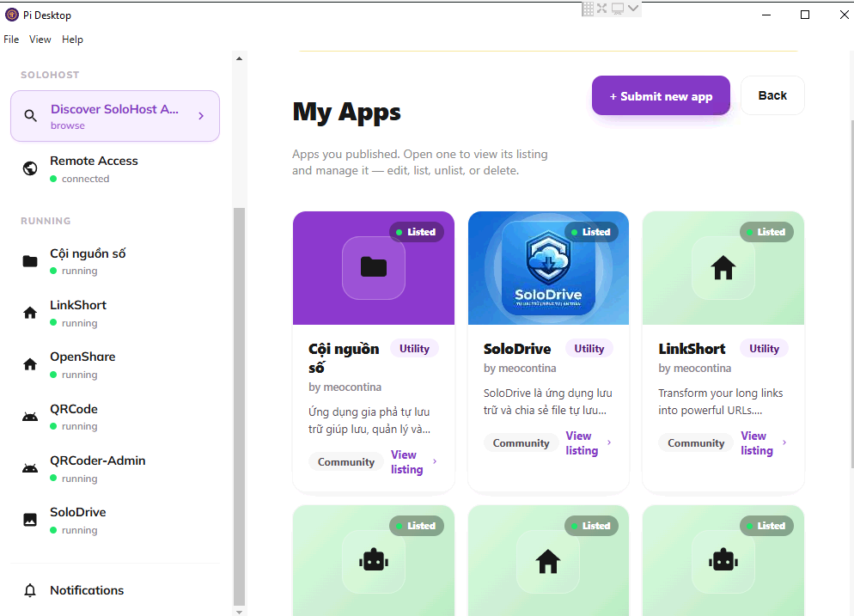Click Listed badge on bottom-left card
854x616 pixels.
coord(416,526)
